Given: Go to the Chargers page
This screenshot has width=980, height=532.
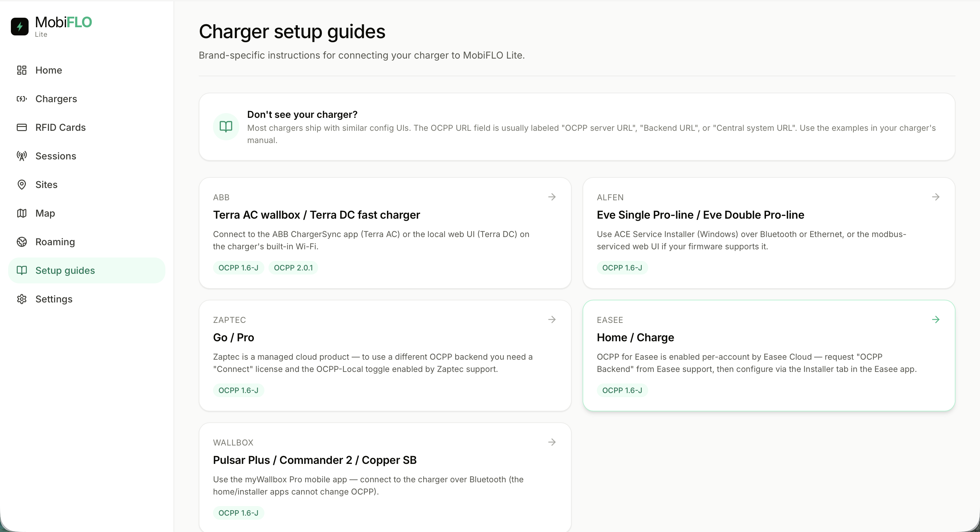Looking at the screenshot, I should click(87, 99).
